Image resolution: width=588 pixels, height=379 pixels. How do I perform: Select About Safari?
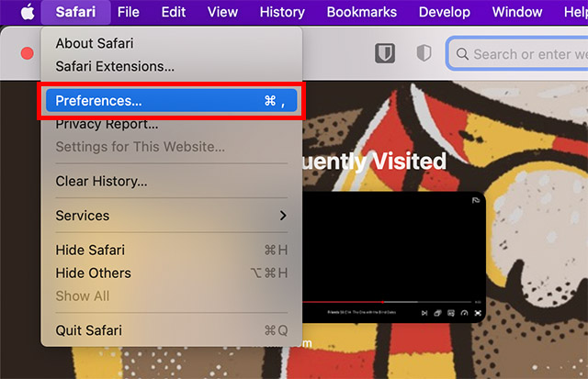pos(172,43)
